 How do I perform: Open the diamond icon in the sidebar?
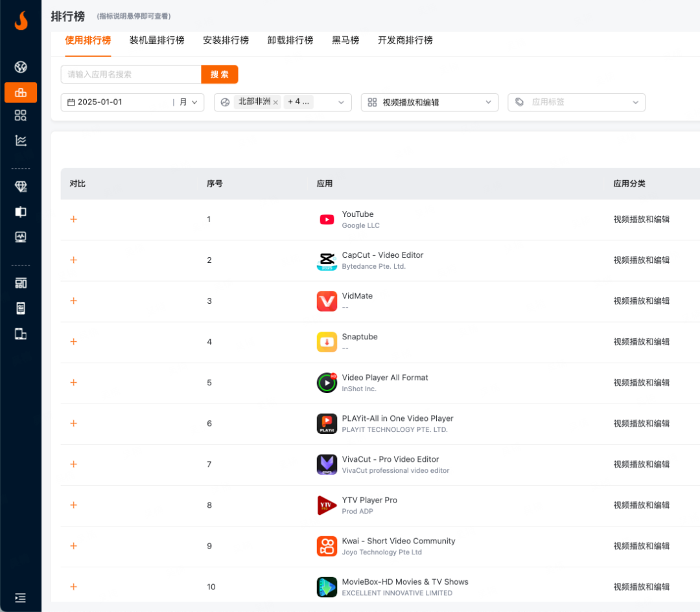tap(21, 187)
